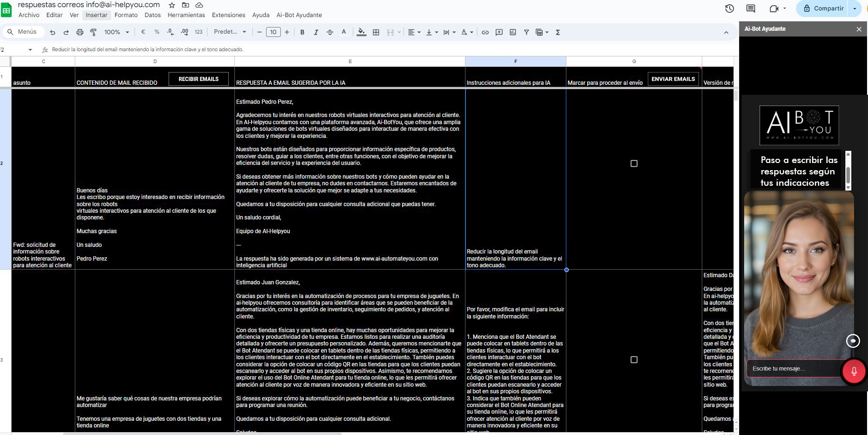Click the Print icon in toolbar
Image resolution: width=868 pixels, height=435 pixels.
tap(80, 32)
